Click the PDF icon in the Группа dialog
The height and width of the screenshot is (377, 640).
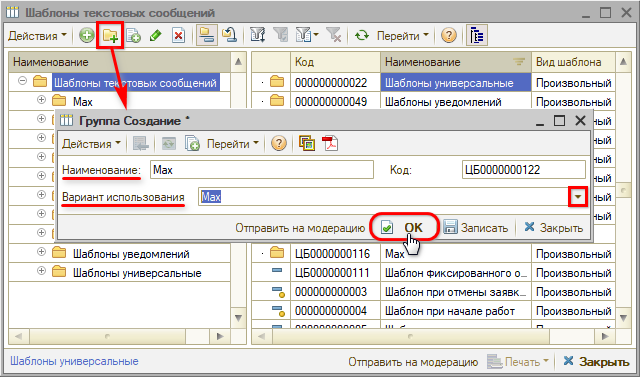coord(330,144)
